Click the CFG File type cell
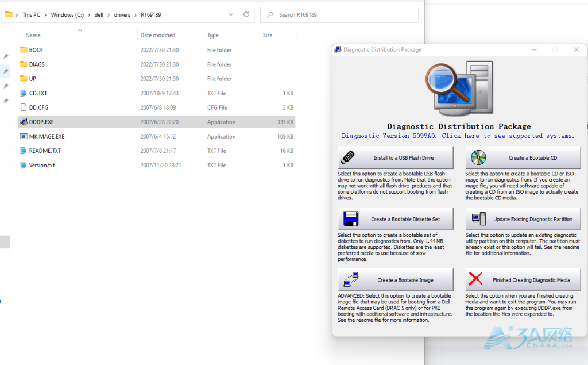Image resolution: width=588 pixels, height=365 pixels. click(218, 107)
